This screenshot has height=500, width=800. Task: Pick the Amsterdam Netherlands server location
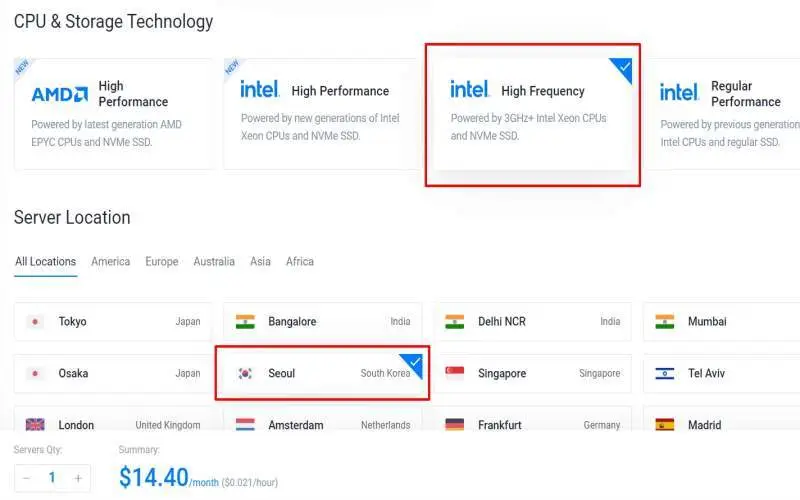322,425
